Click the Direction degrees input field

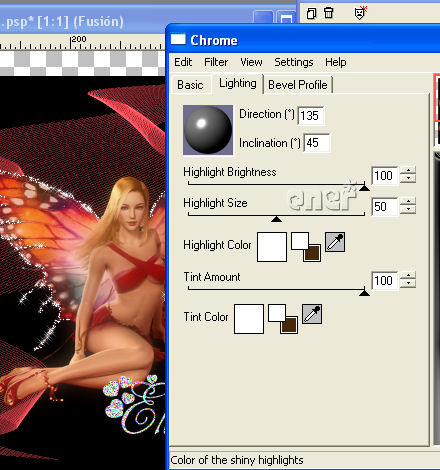point(311,115)
